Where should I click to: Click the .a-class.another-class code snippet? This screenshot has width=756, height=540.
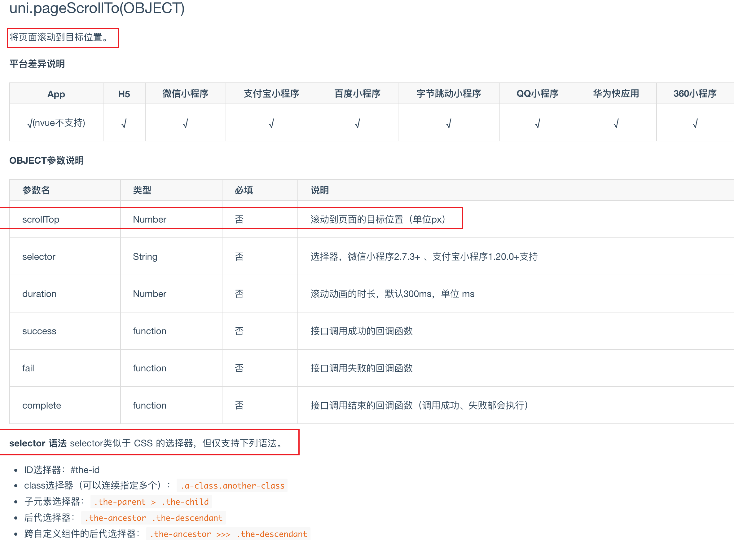[x=232, y=486]
